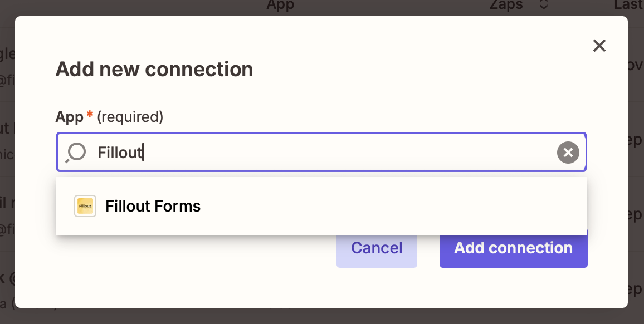644x324 pixels.
Task: Click the required asterisk next to App
Action: click(89, 114)
